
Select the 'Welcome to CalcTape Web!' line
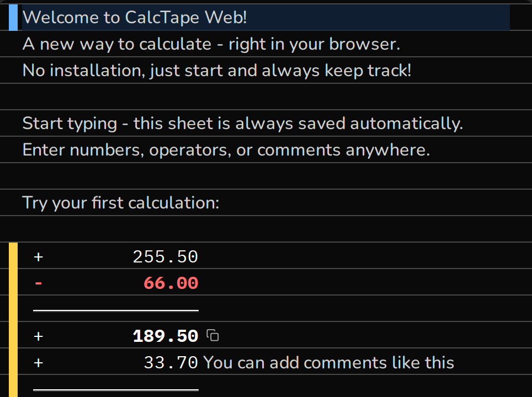(265, 17)
